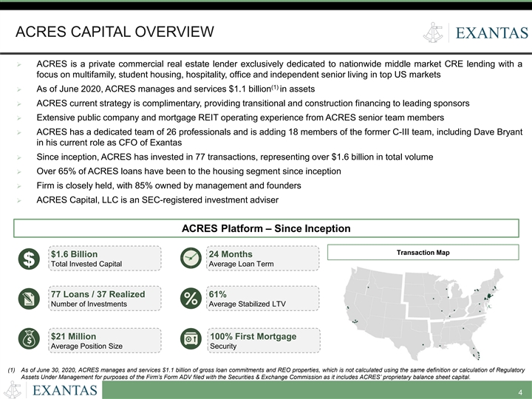Click the money bag icon beside Average Position Size
This screenshot has height=399, width=532.
tap(29, 338)
